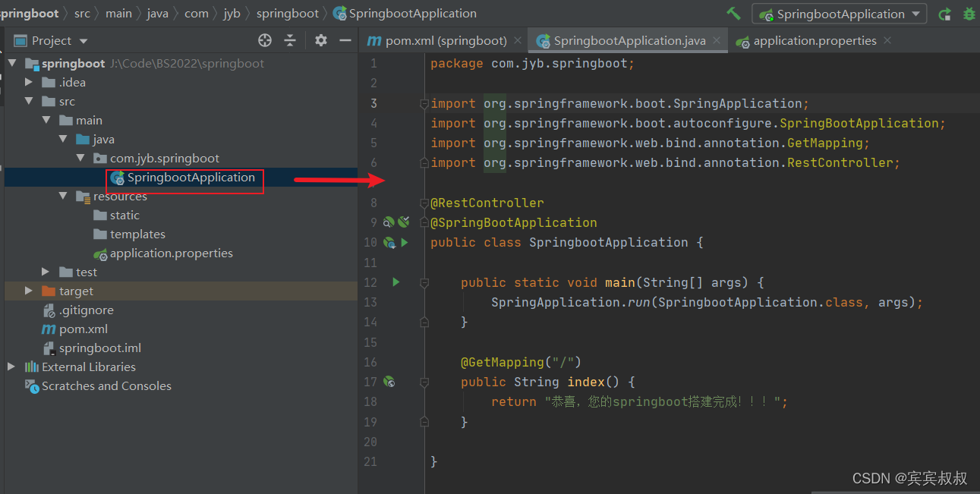
Task: Click the Rerun SpringbootApplication icon
Action: coord(944,14)
